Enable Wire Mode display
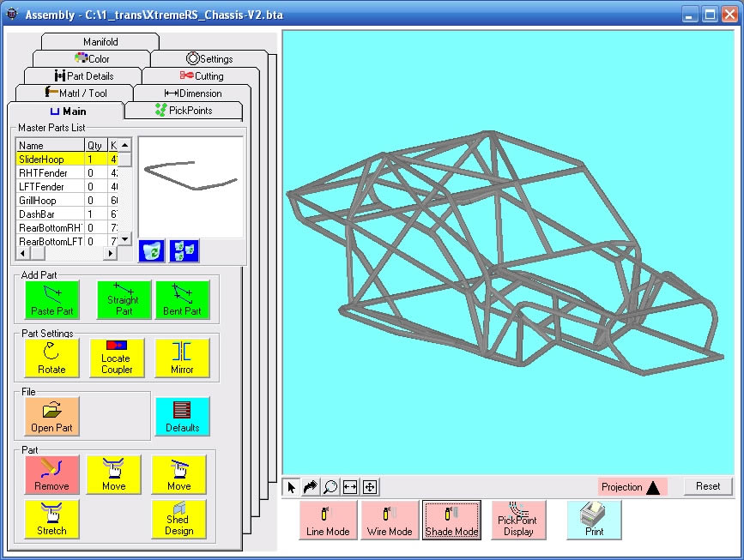This screenshot has width=744, height=560. coord(390,520)
